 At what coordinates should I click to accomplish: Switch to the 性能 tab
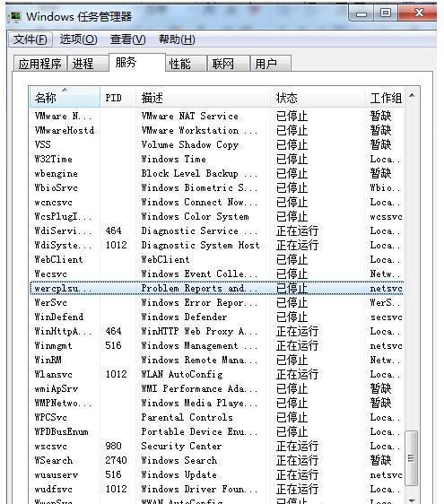click(x=187, y=64)
